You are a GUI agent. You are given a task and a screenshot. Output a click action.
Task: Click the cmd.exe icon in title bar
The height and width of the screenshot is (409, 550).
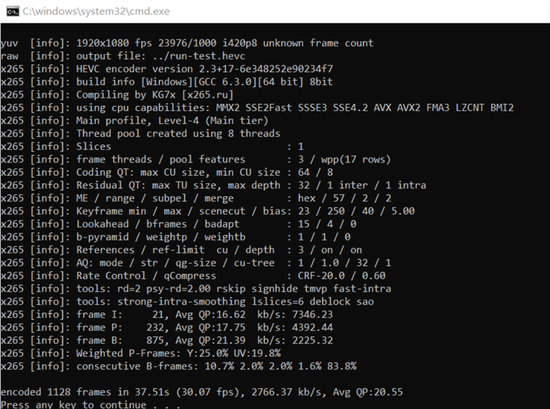pyautogui.click(x=12, y=11)
